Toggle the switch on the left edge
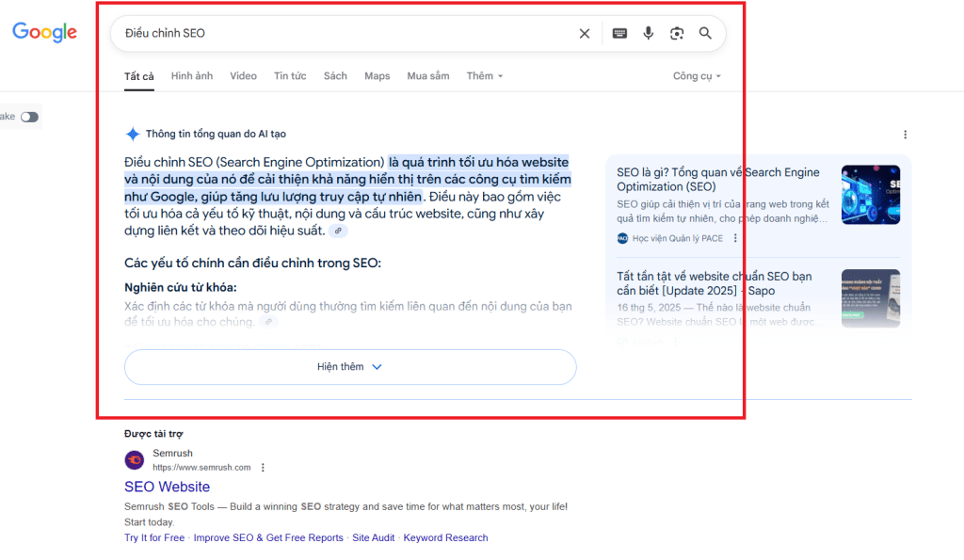Image resolution: width=964 pixels, height=560 pixels. click(x=30, y=117)
